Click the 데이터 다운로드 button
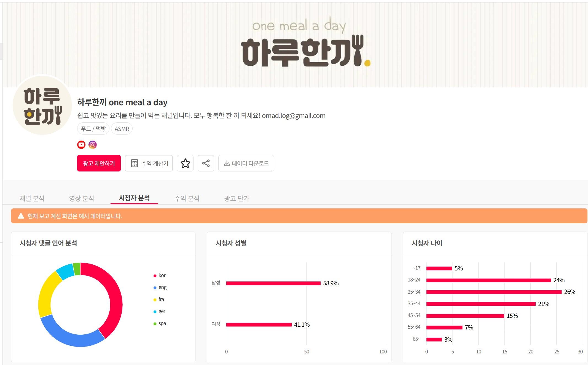The image size is (588, 365). tap(246, 163)
